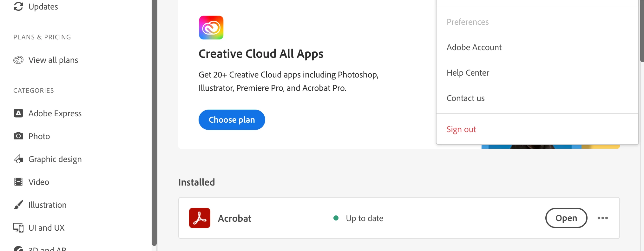Click the Get 20+ Creative Cloud apps description
Image resolution: width=644 pixels, height=251 pixels.
[x=288, y=81]
